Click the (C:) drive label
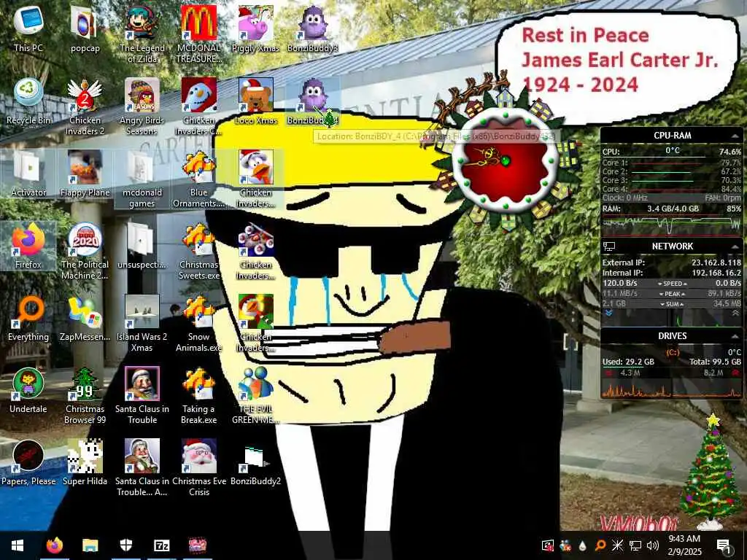 coord(672,352)
